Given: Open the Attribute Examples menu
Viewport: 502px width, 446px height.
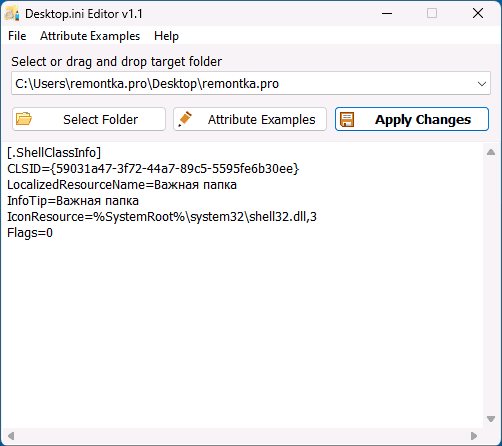Looking at the screenshot, I should pos(90,36).
